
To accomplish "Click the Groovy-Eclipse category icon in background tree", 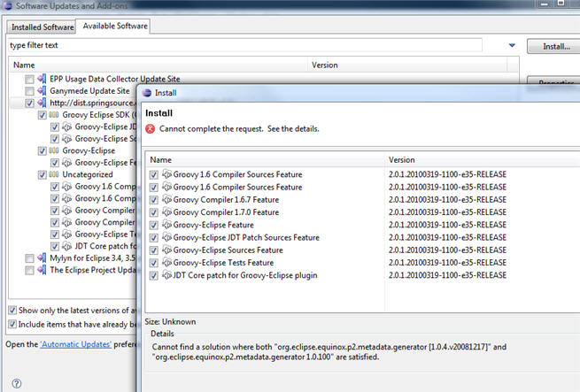I will pos(54,150).
